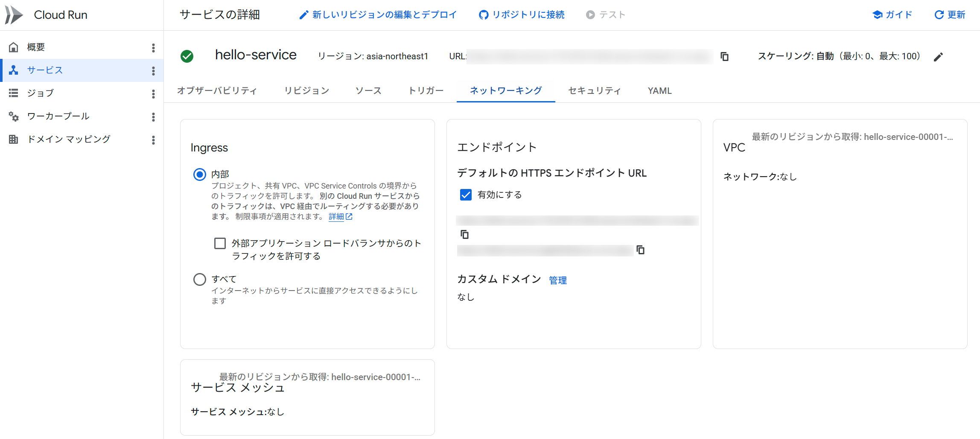Screen dimensions: 980x439
Task: Select the ネットワーキング tab
Action: (x=506, y=91)
